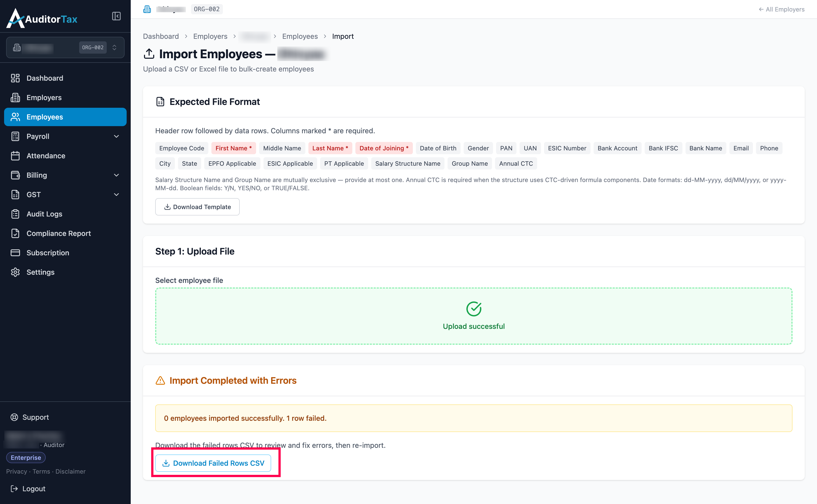Expand the Payroll submenu chevron
This screenshot has height=504, width=817.
[x=116, y=136]
